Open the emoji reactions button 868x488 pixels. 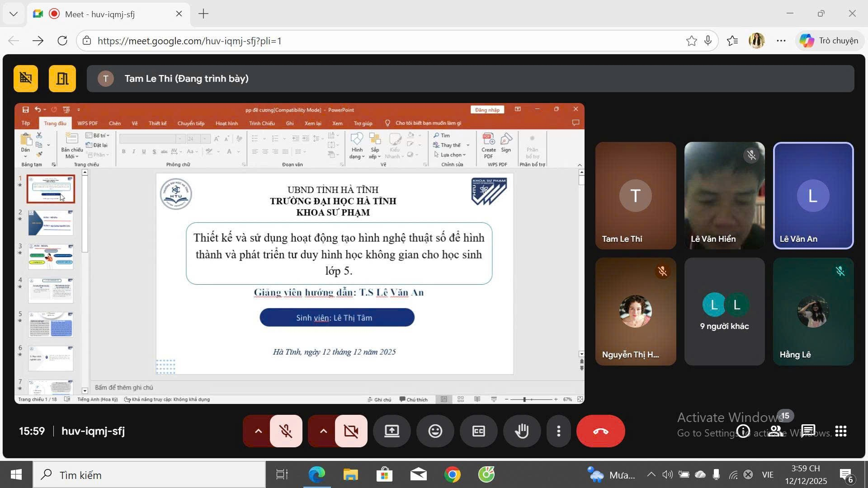(435, 431)
